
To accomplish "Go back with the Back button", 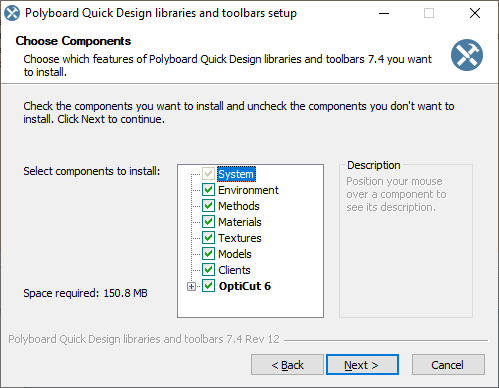I will click(287, 365).
